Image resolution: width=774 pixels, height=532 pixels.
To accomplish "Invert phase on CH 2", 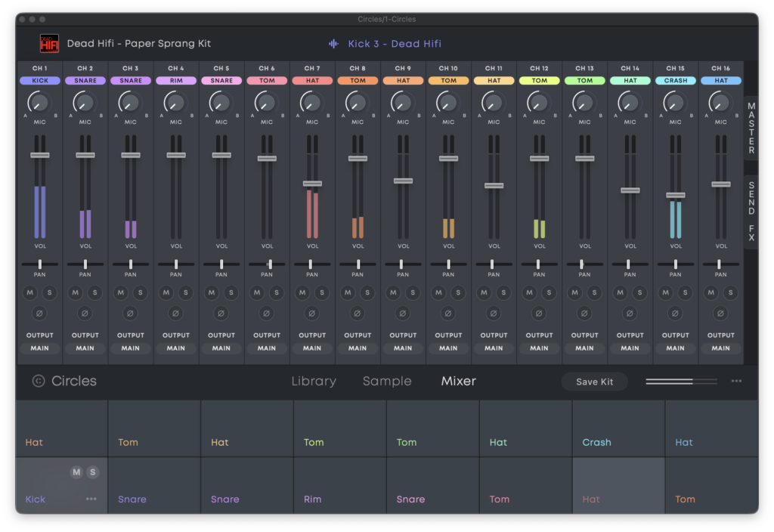I will (85, 314).
